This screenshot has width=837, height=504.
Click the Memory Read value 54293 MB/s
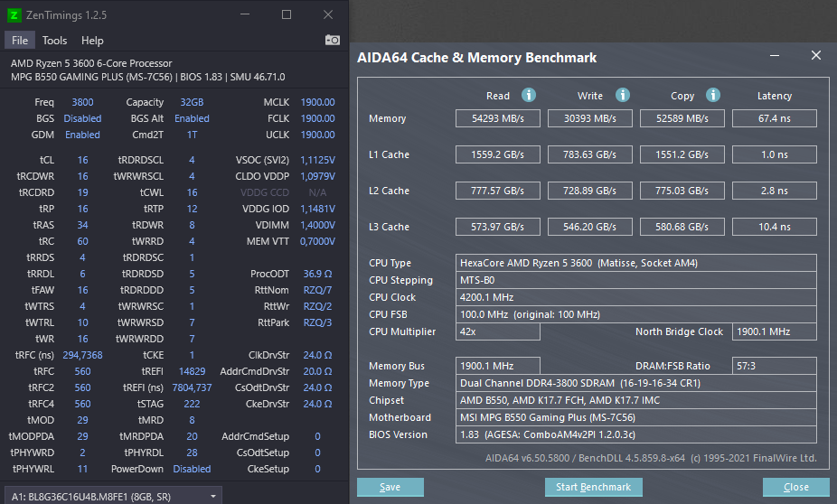497,118
